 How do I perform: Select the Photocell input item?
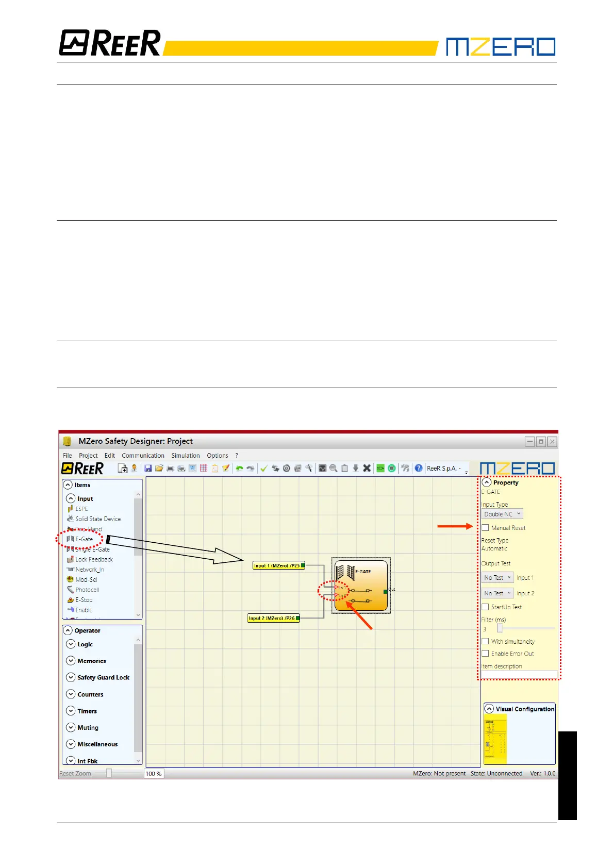tap(83, 590)
